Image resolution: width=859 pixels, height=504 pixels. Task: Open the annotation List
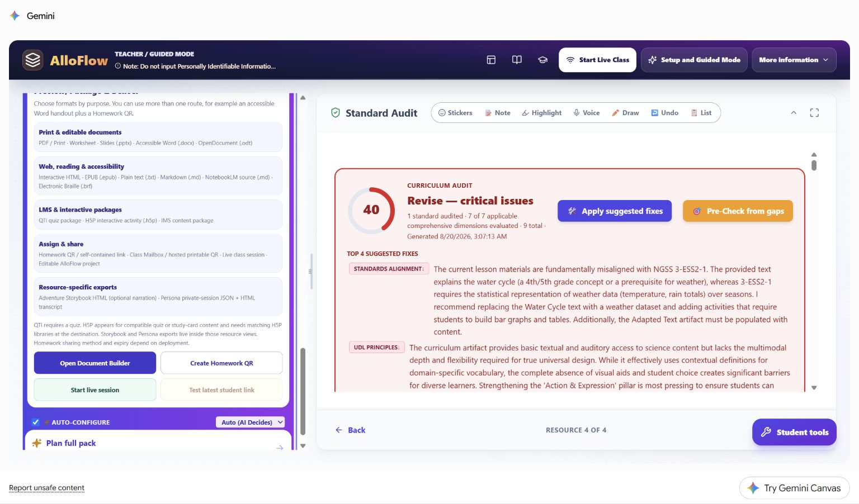click(x=701, y=113)
